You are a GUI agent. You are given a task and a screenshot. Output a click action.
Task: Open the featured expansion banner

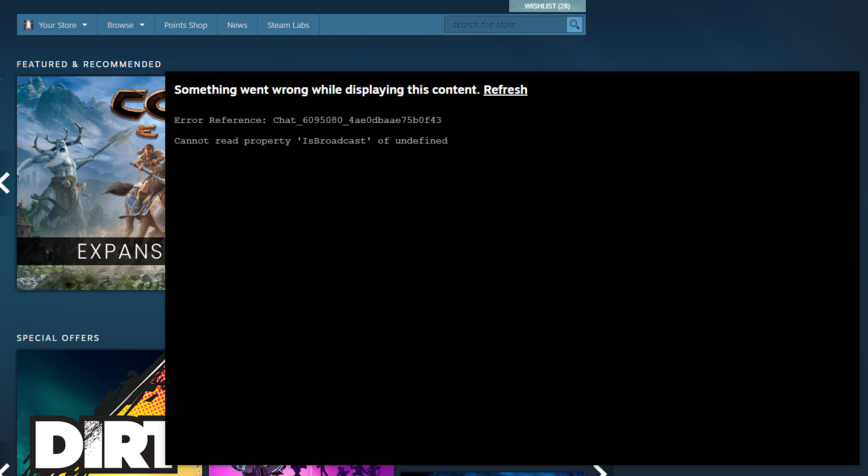(x=91, y=182)
